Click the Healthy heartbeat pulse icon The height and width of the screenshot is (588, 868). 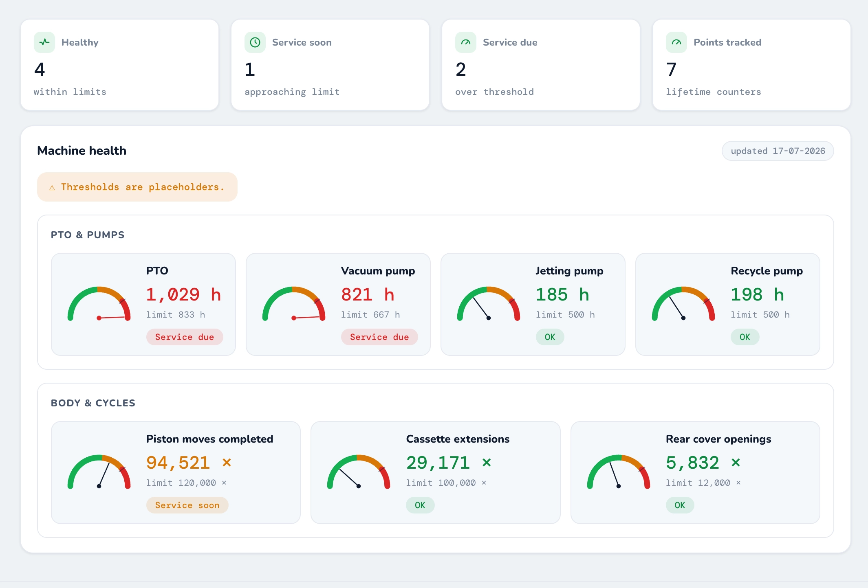(44, 42)
